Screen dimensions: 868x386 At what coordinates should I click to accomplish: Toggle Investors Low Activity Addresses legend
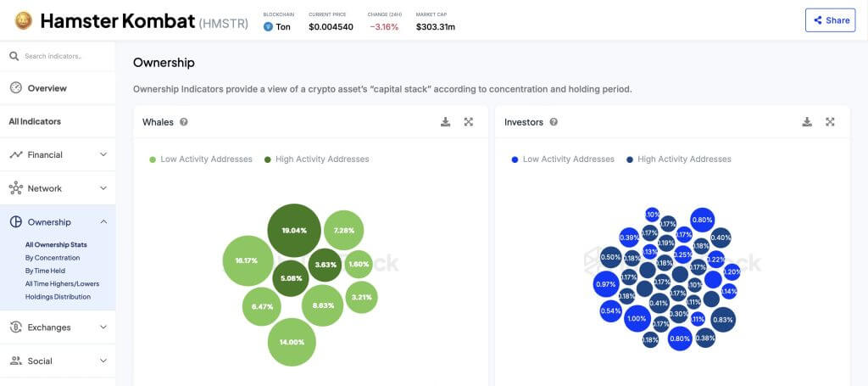pyautogui.click(x=563, y=159)
